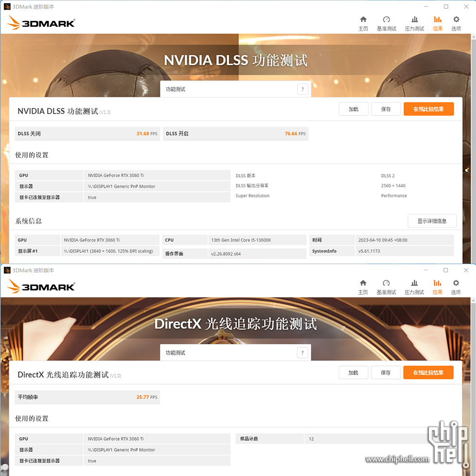Click help question mark in DirectX raytracing box
The width and height of the screenshot is (476, 476).
coord(302,353)
